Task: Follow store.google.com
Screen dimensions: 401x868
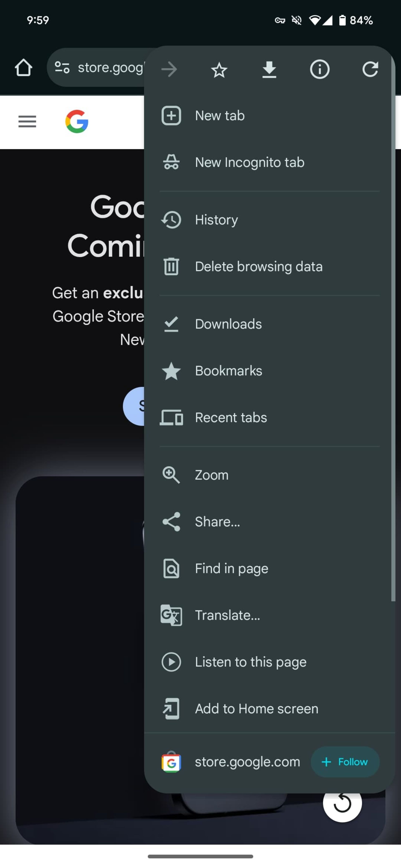Action: (x=345, y=762)
